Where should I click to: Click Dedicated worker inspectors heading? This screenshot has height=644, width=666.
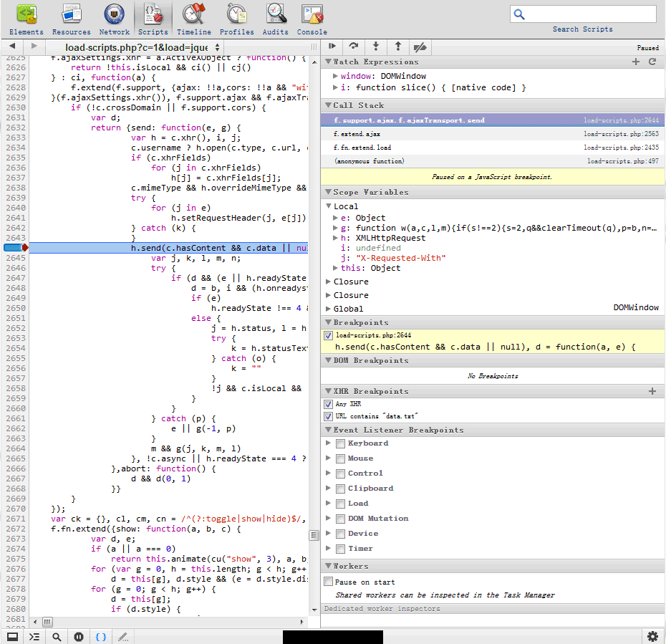[382, 609]
